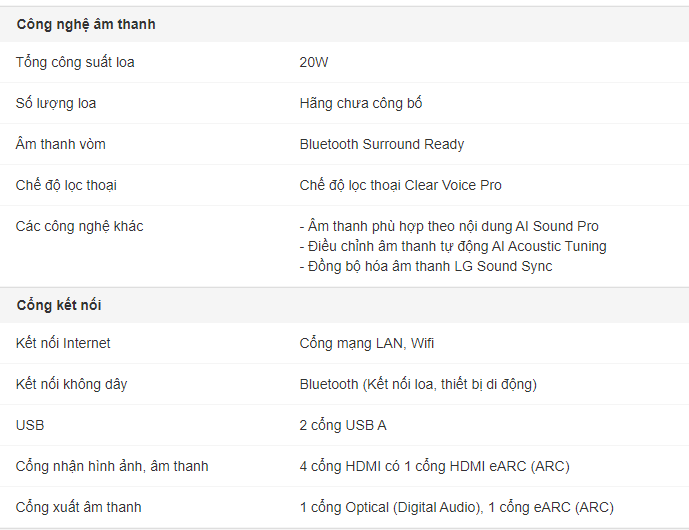Click the 'Công nghệ âm thanh' section header

(x=86, y=24)
